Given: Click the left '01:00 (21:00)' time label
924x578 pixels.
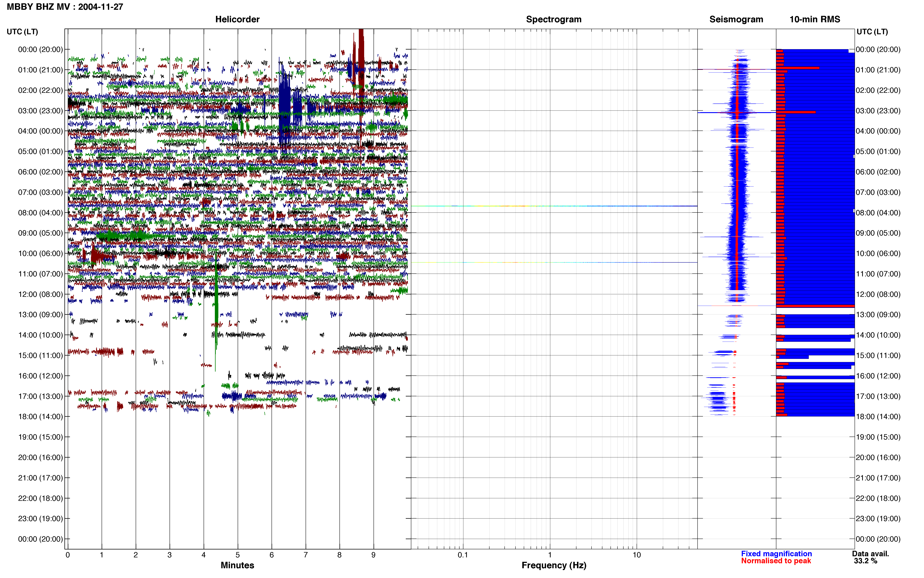Looking at the screenshot, I should pos(41,70).
